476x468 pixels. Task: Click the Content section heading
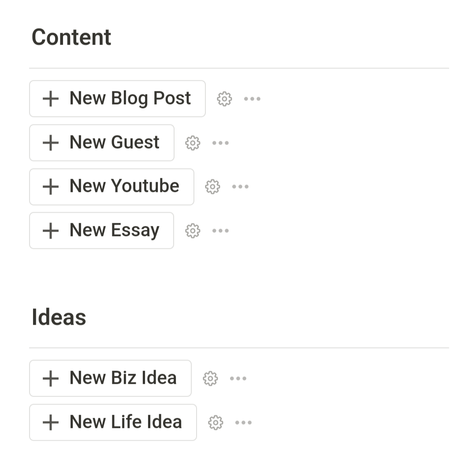[71, 37]
